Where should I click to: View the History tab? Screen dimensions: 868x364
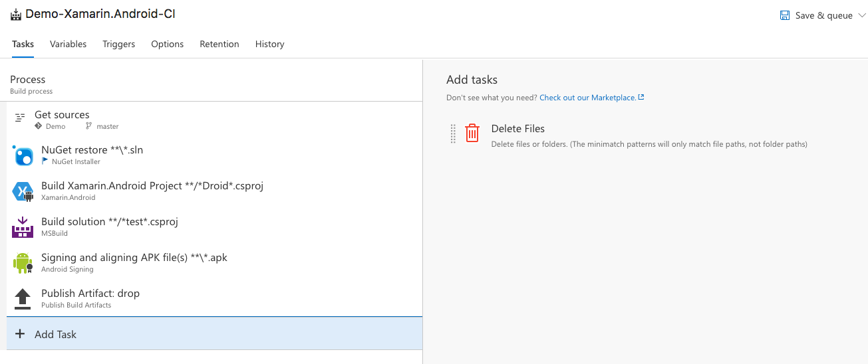(x=269, y=44)
